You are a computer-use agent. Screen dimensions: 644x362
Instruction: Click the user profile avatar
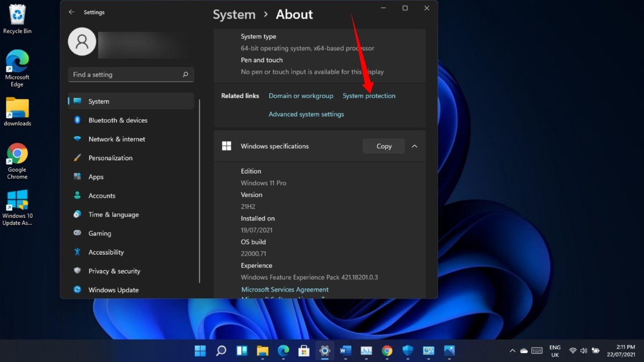tap(82, 42)
